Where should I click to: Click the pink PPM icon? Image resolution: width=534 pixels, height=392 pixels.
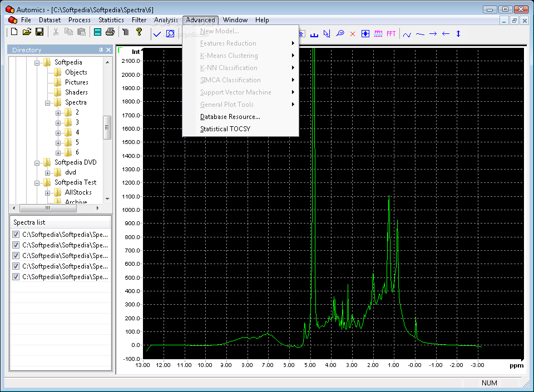[378, 33]
